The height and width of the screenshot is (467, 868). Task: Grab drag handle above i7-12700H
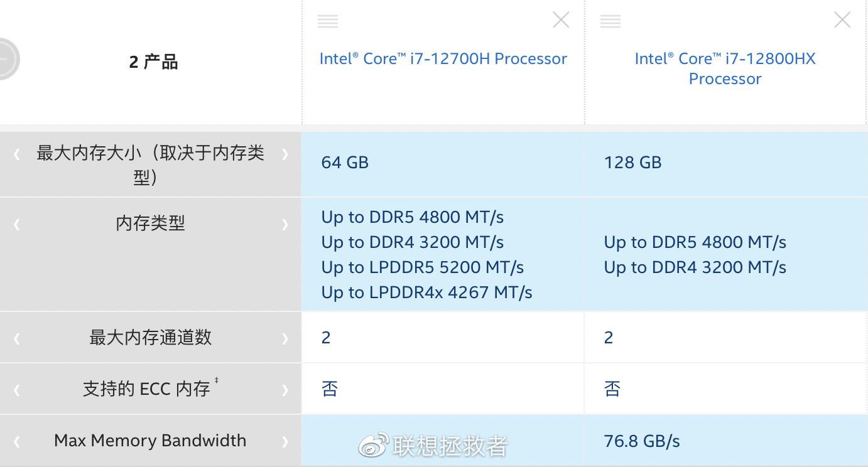328,21
